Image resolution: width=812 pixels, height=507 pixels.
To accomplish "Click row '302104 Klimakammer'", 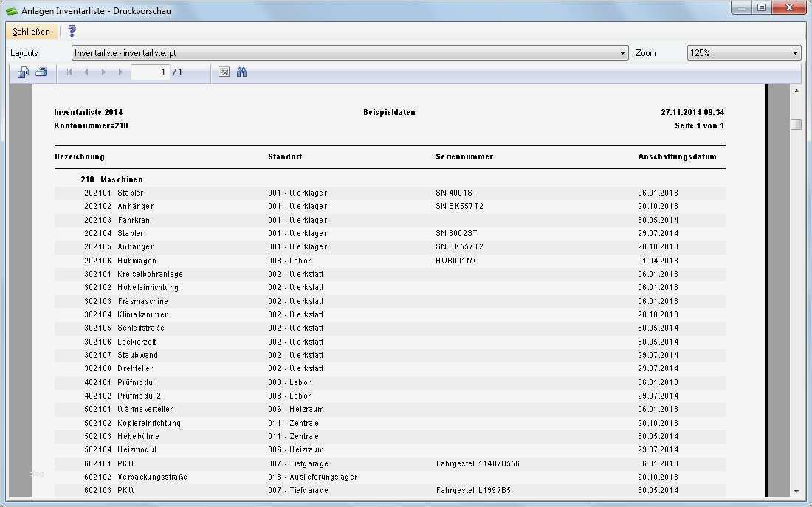I will [x=390, y=315].
